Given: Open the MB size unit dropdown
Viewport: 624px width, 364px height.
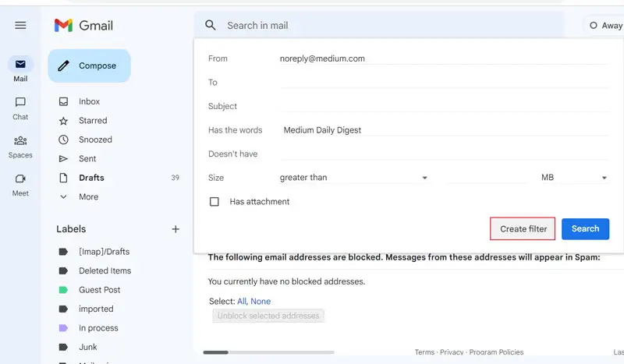Looking at the screenshot, I should [574, 178].
